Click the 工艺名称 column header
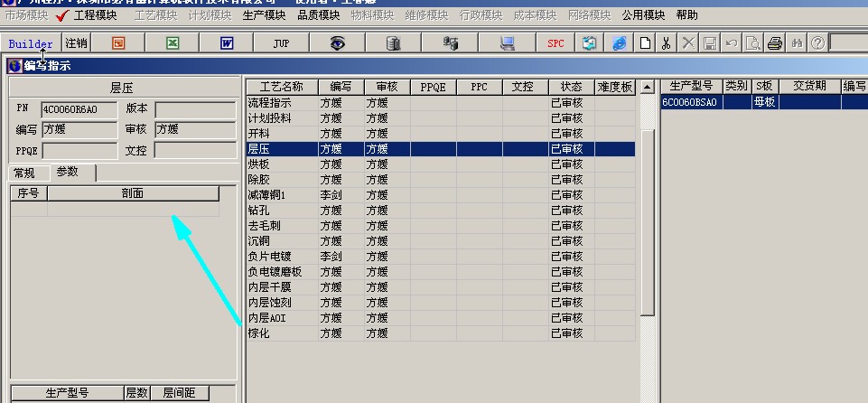The image size is (868, 403). pyautogui.click(x=283, y=87)
